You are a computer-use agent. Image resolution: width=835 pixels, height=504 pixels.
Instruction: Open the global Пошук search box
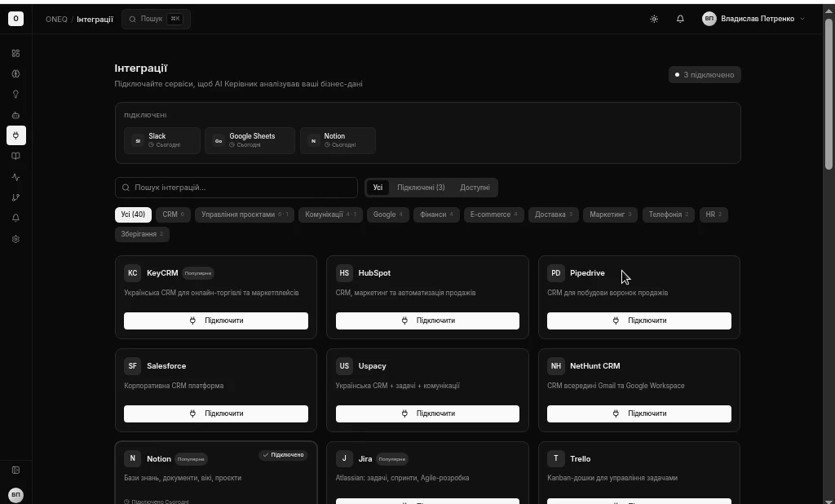click(156, 20)
